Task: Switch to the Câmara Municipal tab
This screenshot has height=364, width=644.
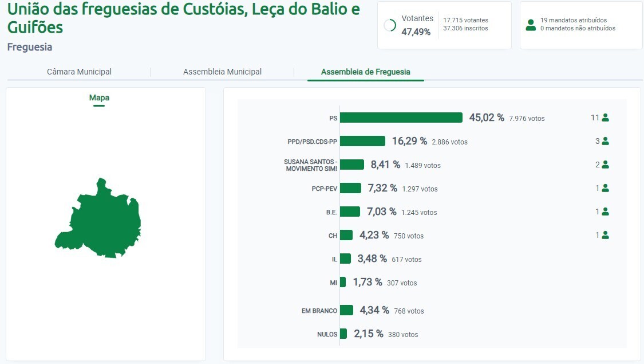Action: pyautogui.click(x=79, y=72)
